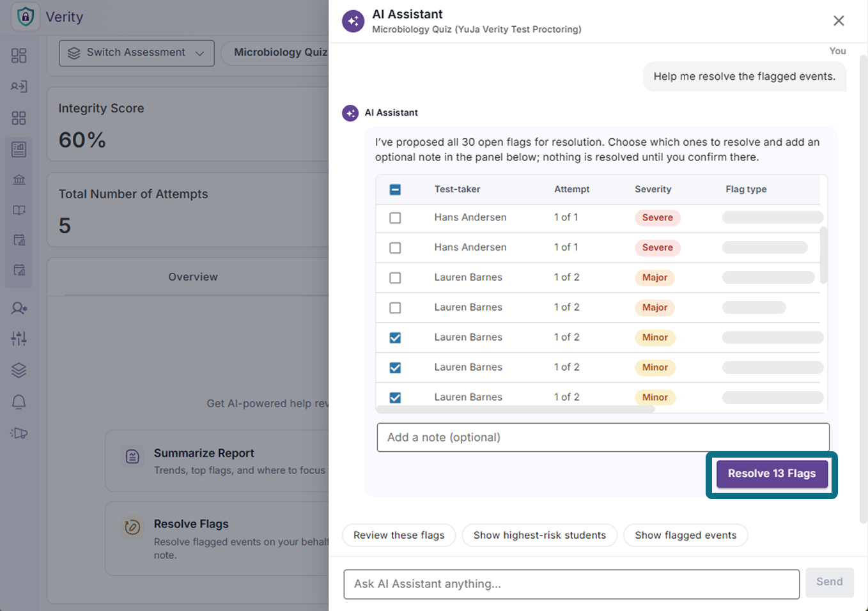Click the layers icon in Switch Assessment

(x=74, y=53)
